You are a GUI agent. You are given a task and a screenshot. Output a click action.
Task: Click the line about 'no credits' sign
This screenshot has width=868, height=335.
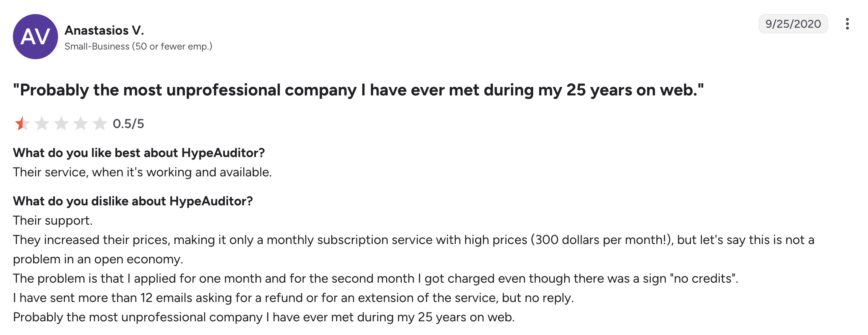tap(376, 279)
